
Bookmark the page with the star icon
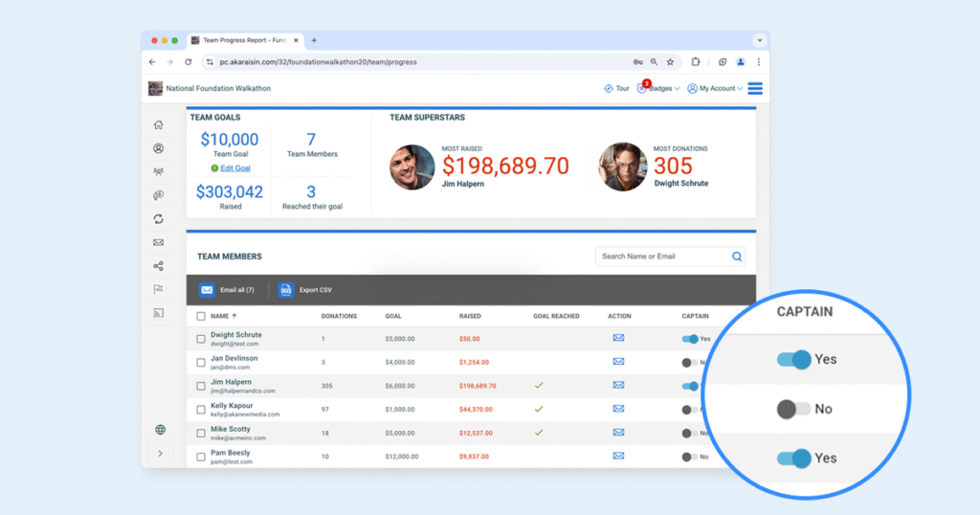point(670,61)
